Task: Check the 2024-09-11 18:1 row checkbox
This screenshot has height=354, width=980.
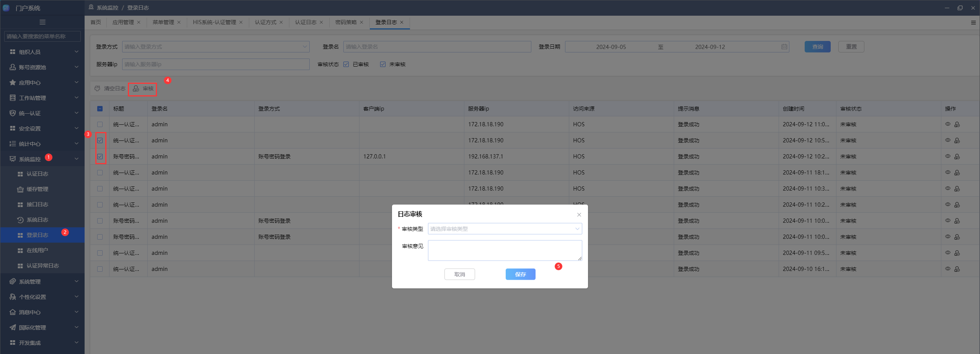Action: tap(100, 173)
